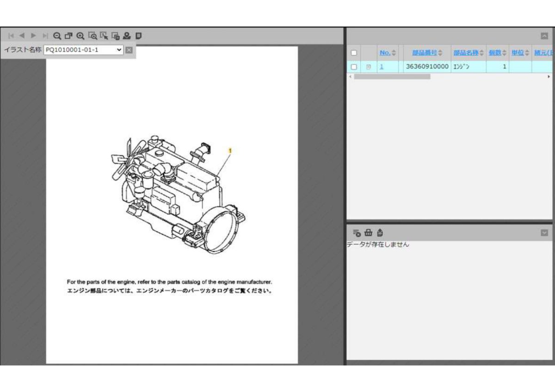Sort the table by 部品番号 column
This screenshot has width=555, height=392.
tap(427, 53)
